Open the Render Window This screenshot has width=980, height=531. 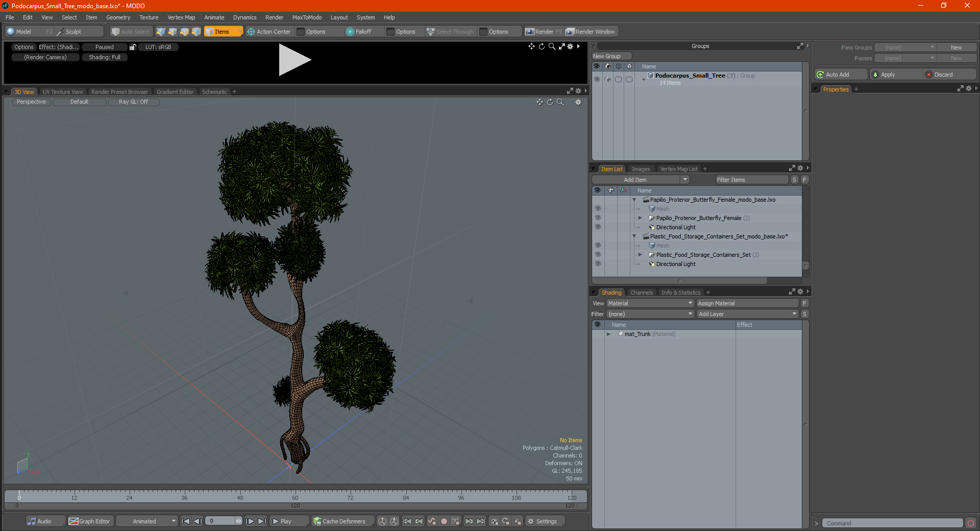click(591, 32)
